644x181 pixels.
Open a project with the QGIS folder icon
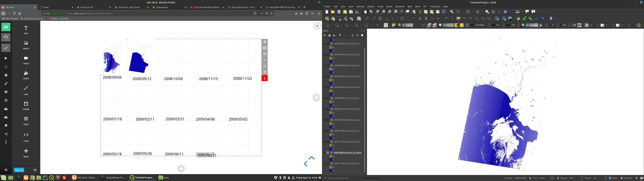(333, 12)
